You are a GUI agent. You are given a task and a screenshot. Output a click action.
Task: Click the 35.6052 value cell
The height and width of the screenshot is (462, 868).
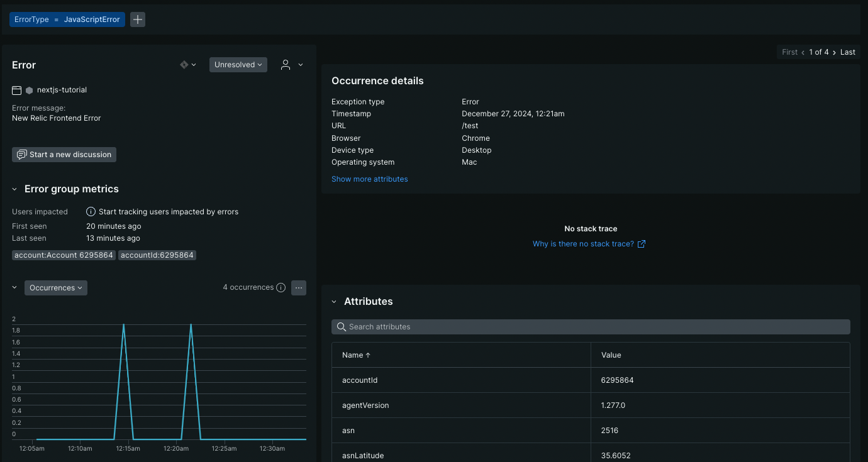[x=616, y=456]
